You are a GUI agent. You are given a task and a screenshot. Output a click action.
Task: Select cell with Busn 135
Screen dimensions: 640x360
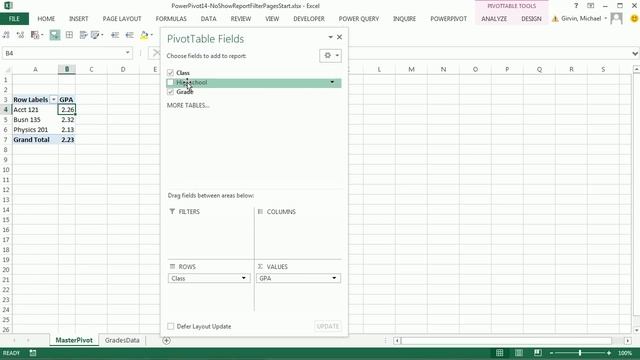(35, 120)
